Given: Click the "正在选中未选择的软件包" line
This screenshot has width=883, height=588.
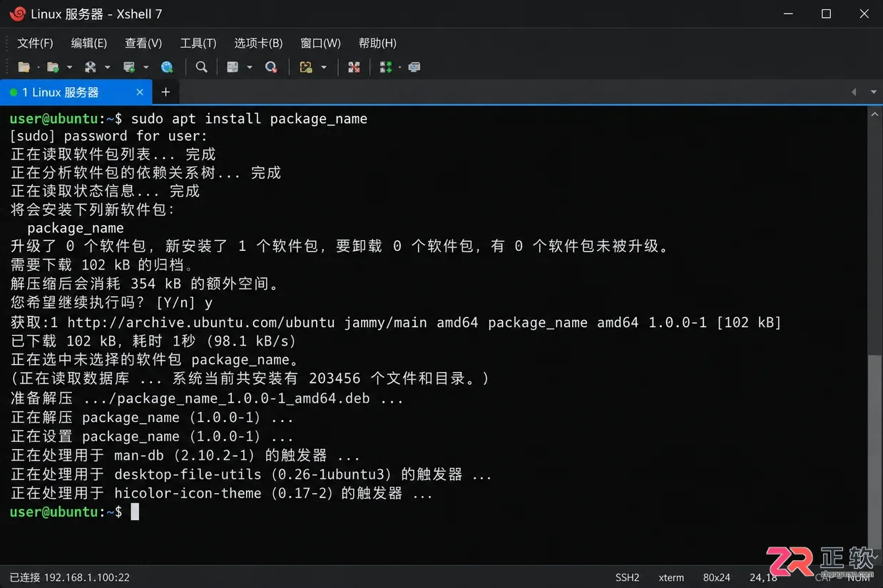Looking at the screenshot, I should (154, 360).
